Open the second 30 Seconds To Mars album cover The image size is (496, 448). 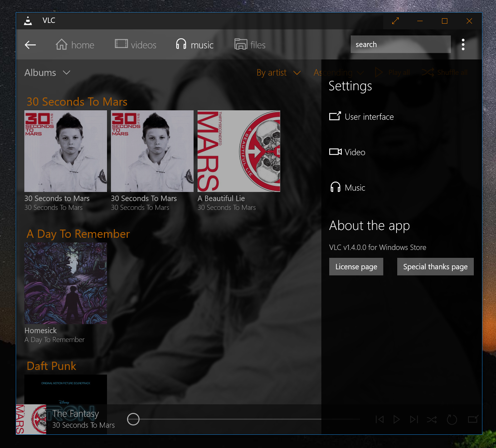tap(152, 151)
